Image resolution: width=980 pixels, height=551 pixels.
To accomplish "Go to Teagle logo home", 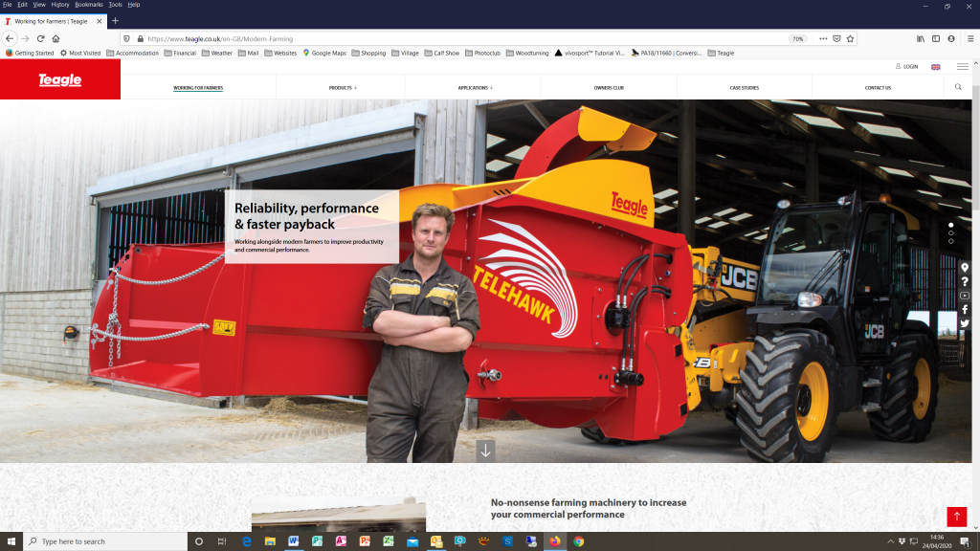I will (x=60, y=80).
